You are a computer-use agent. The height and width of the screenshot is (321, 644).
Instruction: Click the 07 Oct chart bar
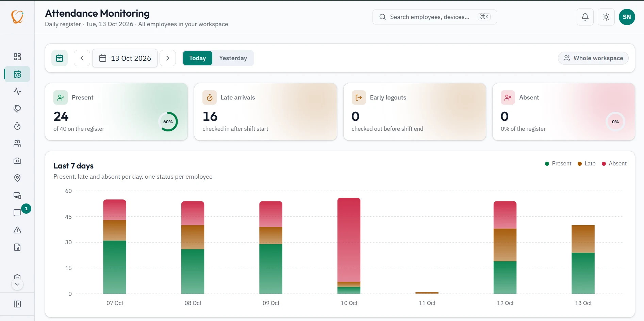tap(115, 247)
